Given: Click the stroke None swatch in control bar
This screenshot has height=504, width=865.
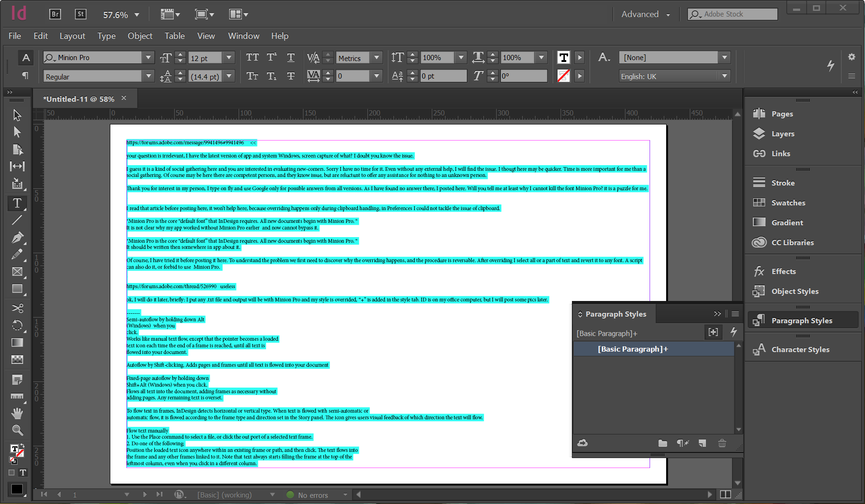Looking at the screenshot, I should pyautogui.click(x=563, y=76).
